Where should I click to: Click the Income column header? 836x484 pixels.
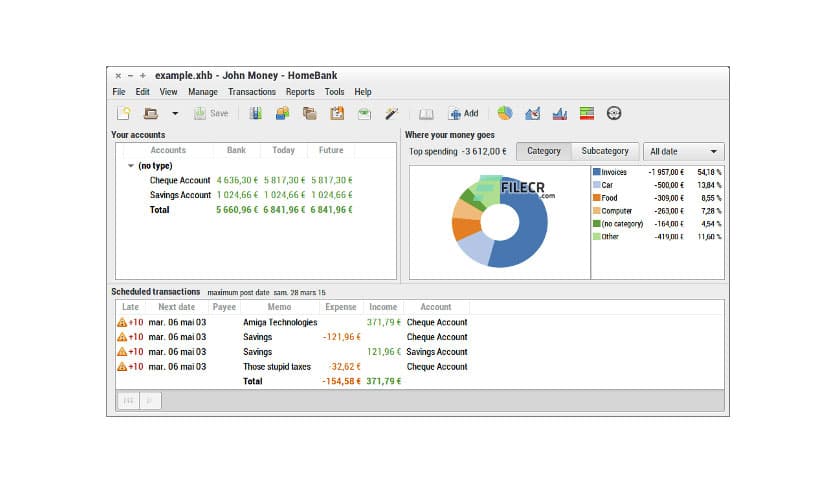point(383,307)
